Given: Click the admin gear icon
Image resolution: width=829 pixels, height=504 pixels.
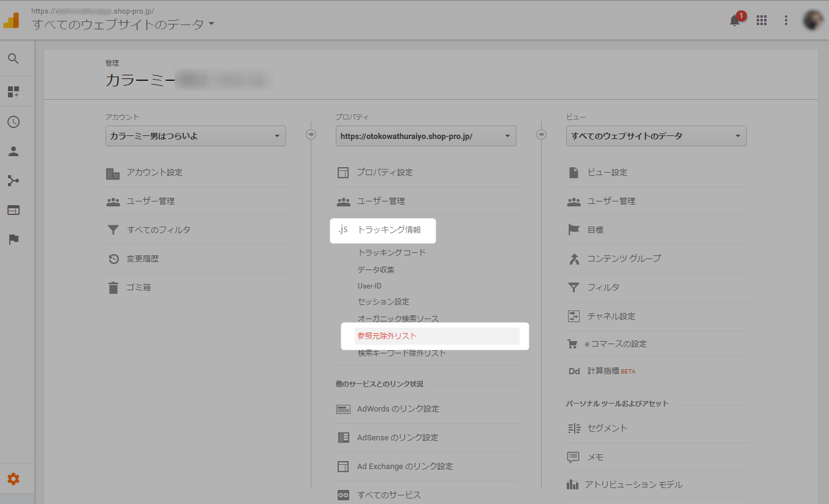Looking at the screenshot, I should point(13,479).
